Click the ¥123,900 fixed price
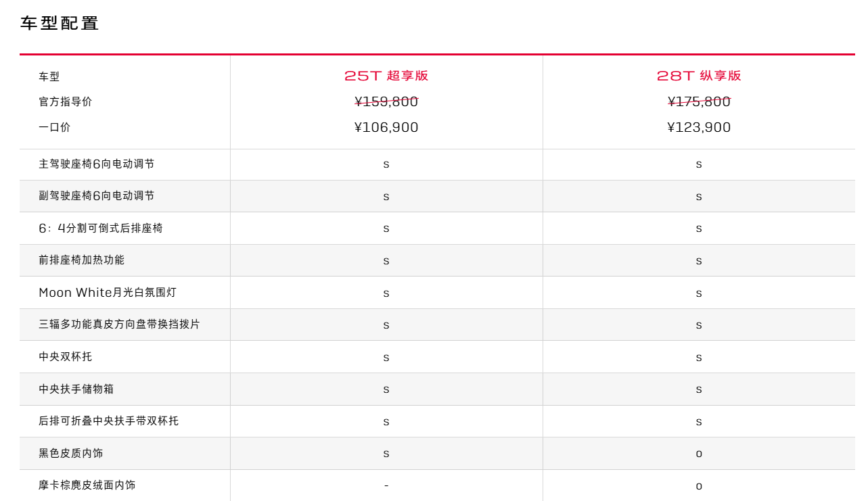Viewport: 868px width, 501px height. click(x=699, y=127)
